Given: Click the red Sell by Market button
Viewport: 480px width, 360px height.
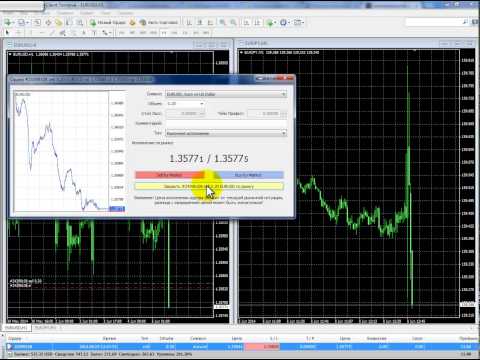Looking at the screenshot, I should [x=169, y=175].
